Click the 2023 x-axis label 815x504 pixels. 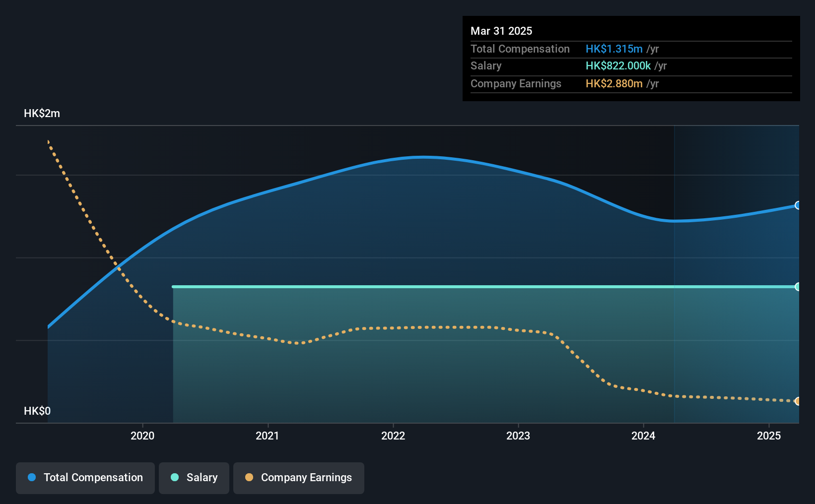point(518,436)
